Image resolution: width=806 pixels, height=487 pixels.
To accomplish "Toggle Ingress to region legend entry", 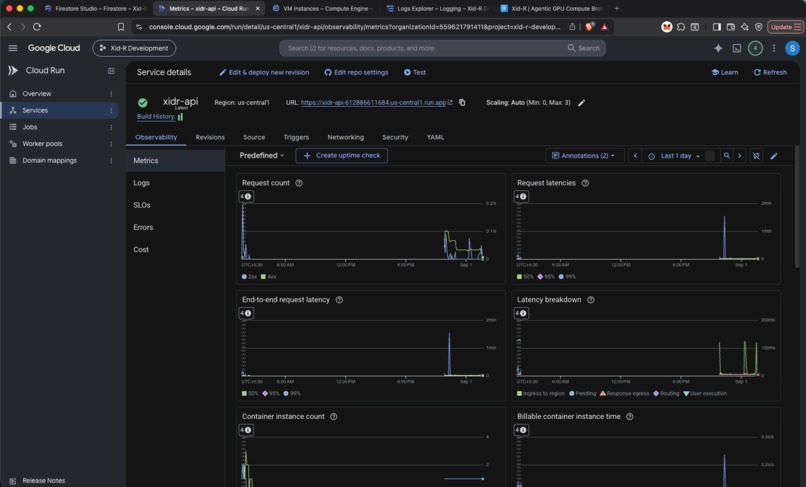I will coord(541,393).
